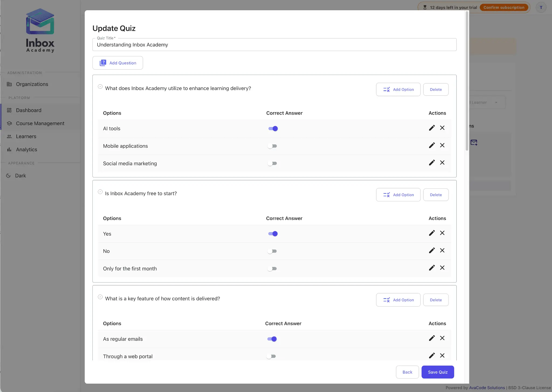Delete the 'Is Inbox Academy free' question
This screenshot has width=552, height=392.
click(436, 195)
